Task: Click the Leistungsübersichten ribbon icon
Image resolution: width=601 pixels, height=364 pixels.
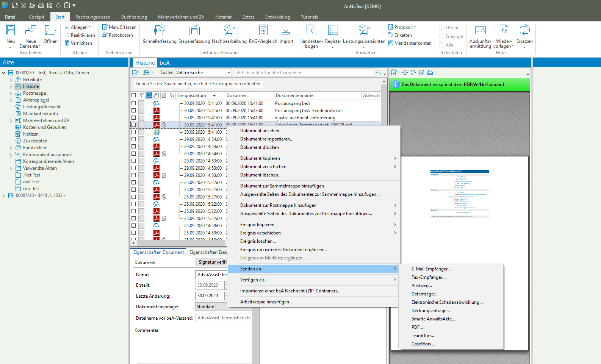Action: pos(364,30)
